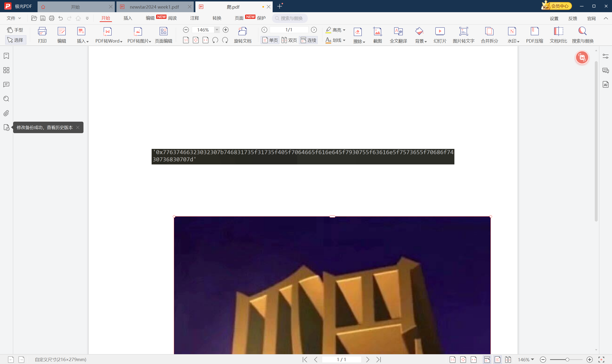Switch to Convert (转换) ribbon tab
The height and width of the screenshot is (364, 612).
point(217,18)
